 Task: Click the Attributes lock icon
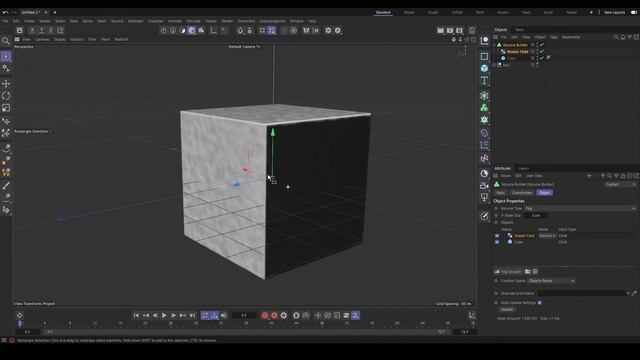point(623,176)
